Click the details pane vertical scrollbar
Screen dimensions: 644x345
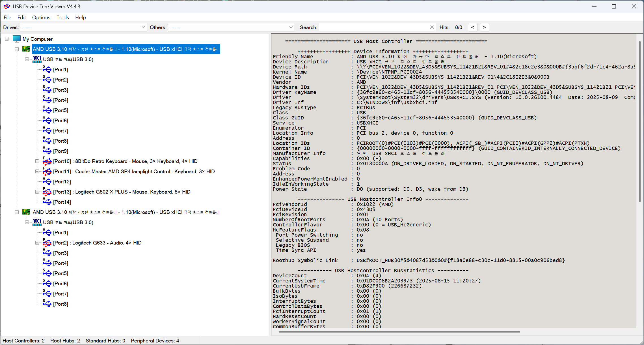point(640,122)
